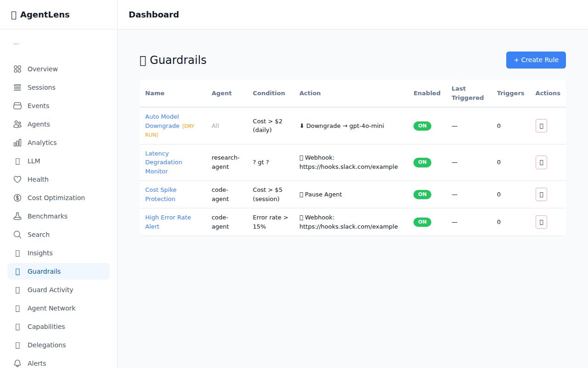Go to Guard Activity page

pyautogui.click(x=58, y=290)
